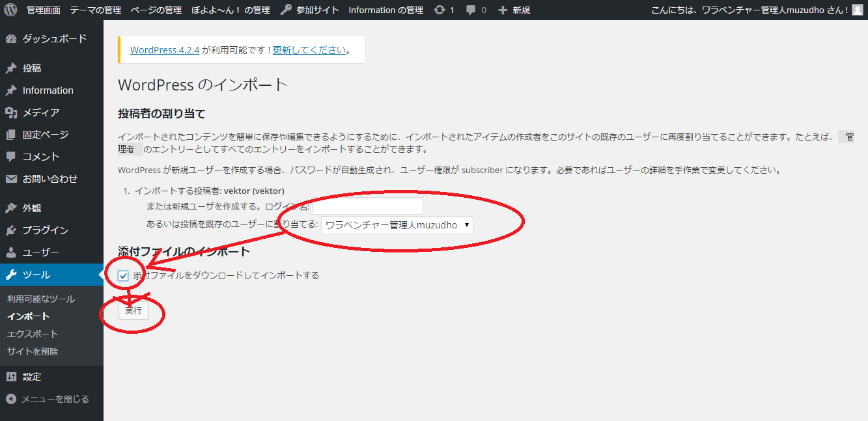Toggle 添付ファイルをダウンロード checkbox
Viewport: 868px width, 421px height.
click(123, 276)
